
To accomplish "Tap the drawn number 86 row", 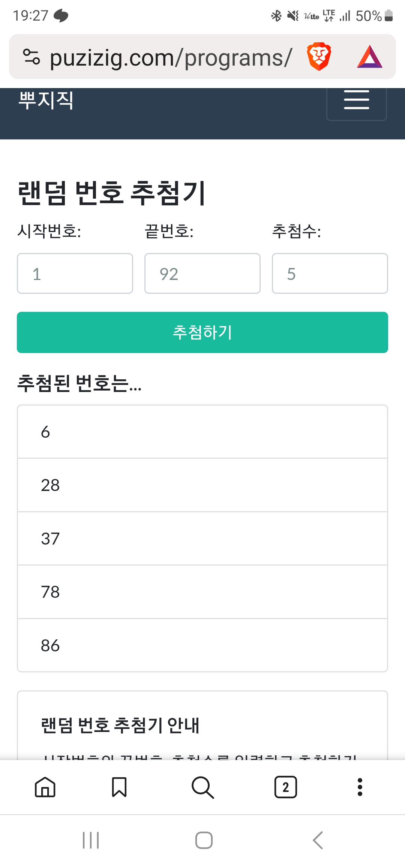I will tap(202, 645).
